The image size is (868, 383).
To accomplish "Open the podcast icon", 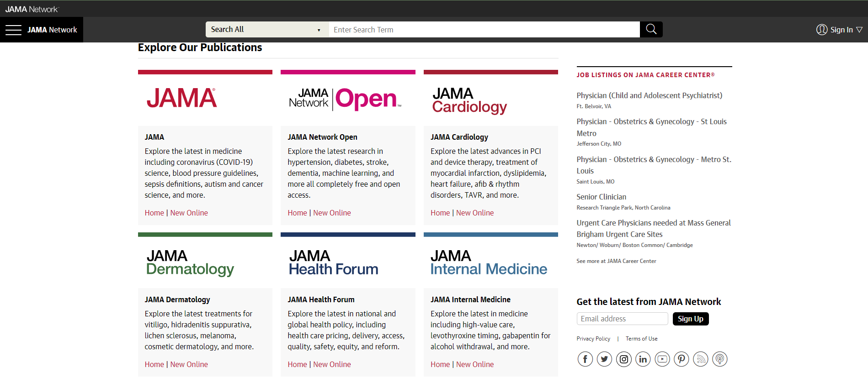I will (720, 359).
